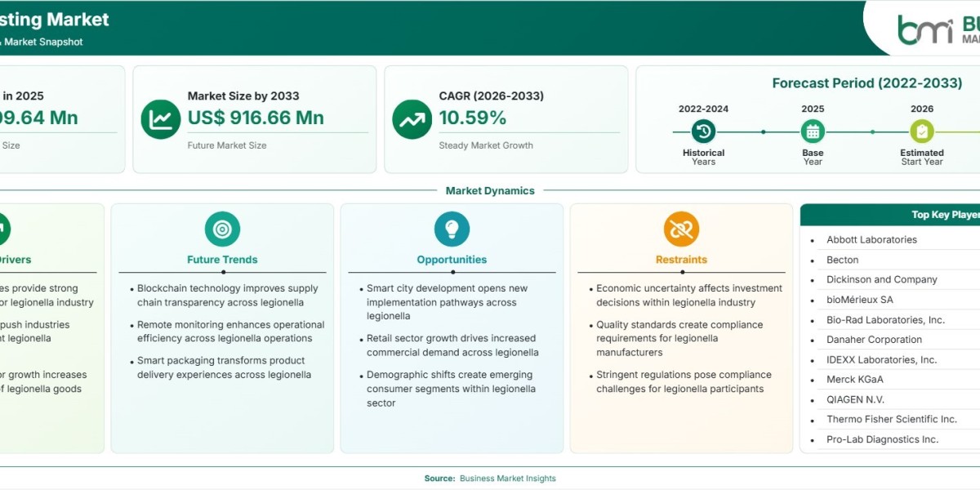
Task: Select Dickinson and Company entry
Action: (x=882, y=279)
